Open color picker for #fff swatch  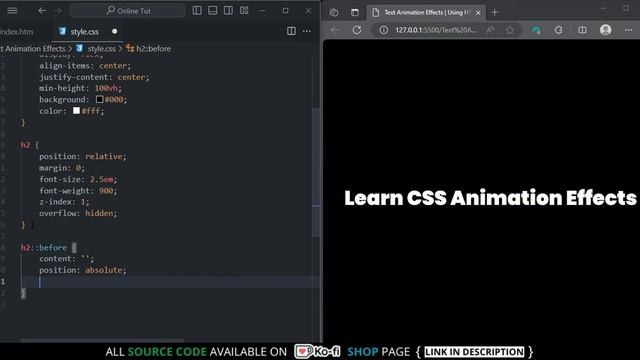point(76,111)
